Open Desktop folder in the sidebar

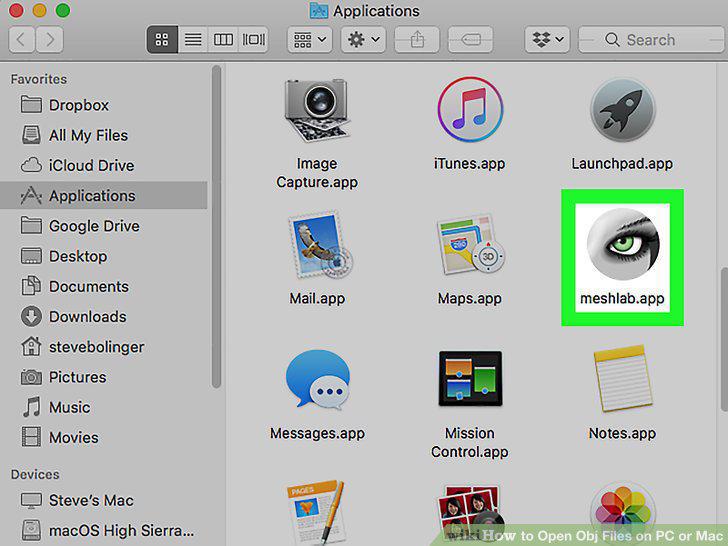104,256
